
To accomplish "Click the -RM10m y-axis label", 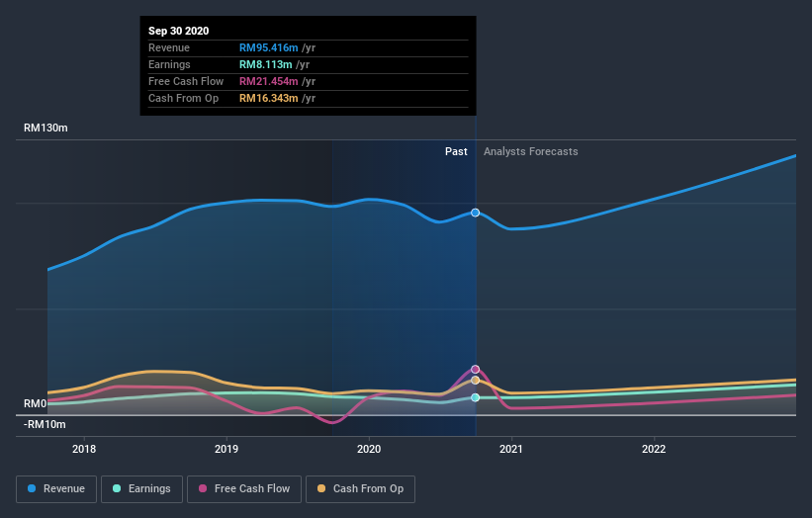I will [45, 424].
